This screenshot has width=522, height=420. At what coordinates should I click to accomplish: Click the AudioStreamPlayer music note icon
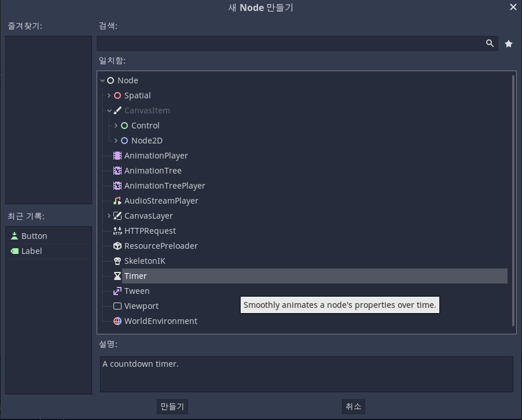pos(117,201)
